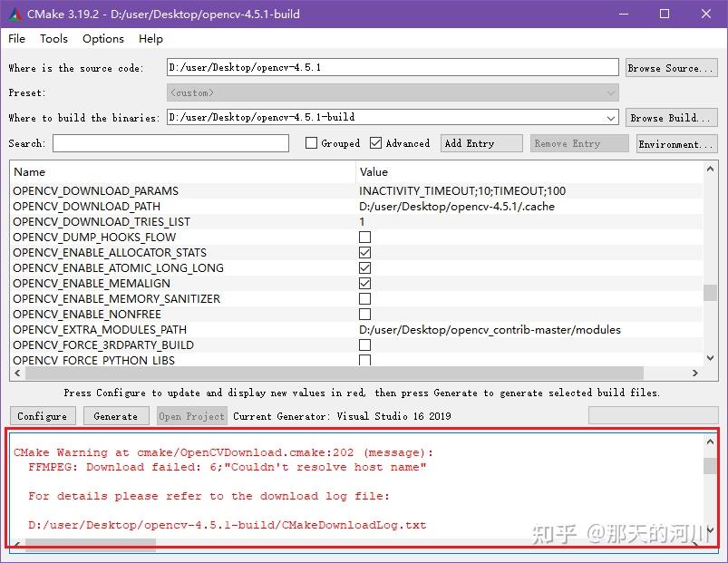Enable the Grouped checkbox
This screenshot has width=728, height=563.
coord(311,142)
